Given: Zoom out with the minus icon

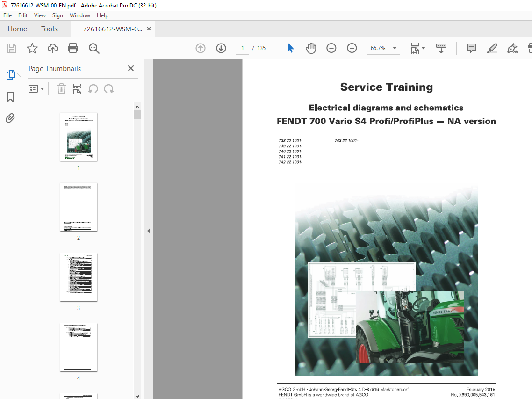Looking at the screenshot, I should pyautogui.click(x=331, y=48).
